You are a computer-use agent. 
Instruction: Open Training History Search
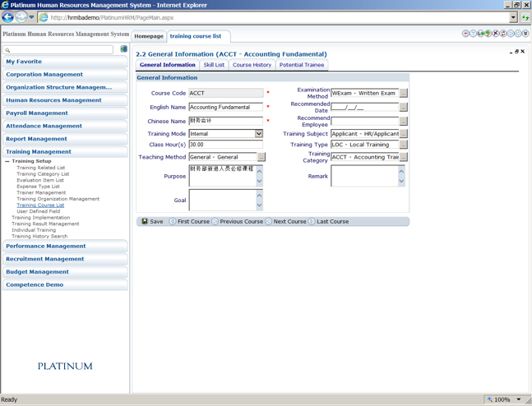(x=39, y=237)
